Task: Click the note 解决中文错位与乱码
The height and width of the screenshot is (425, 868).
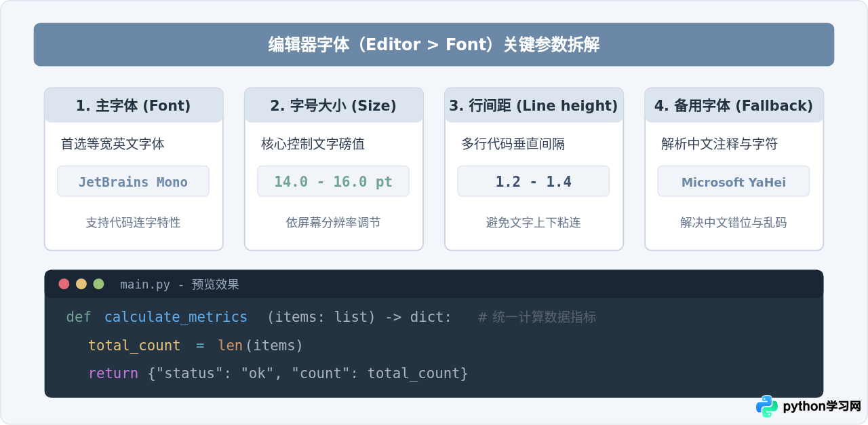Action: [734, 223]
